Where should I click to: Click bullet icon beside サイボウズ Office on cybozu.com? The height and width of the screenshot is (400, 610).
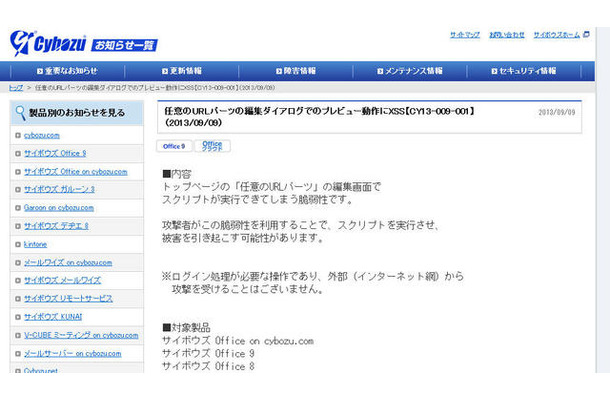(x=18, y=172)
